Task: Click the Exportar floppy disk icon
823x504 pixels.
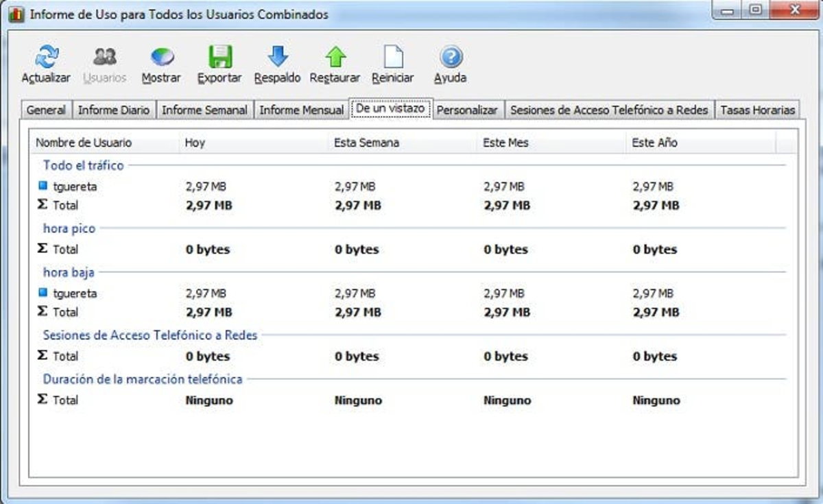Action: (x=220, y=56)
